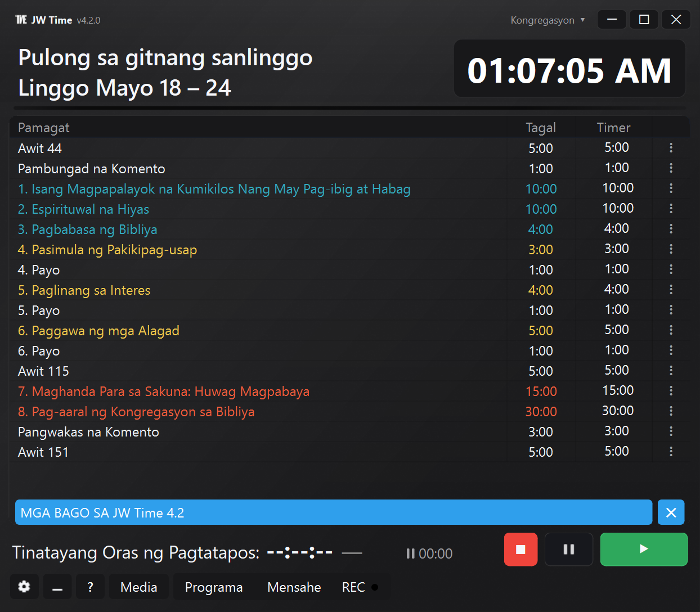The image size is (700, 612).
Task: Open options menu for Awit 151 row
Action: 671,452
